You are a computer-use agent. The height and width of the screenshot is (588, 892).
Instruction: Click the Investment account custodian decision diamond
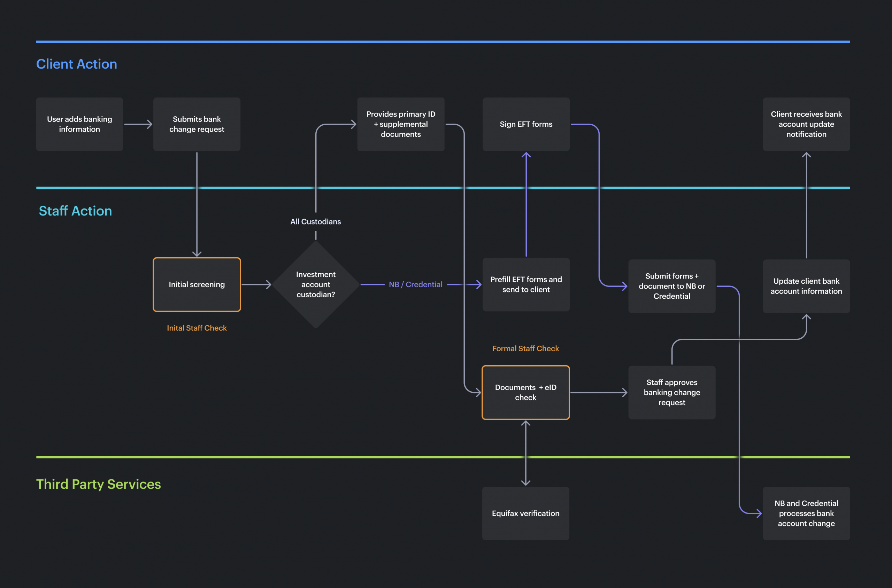click(316, 284)
